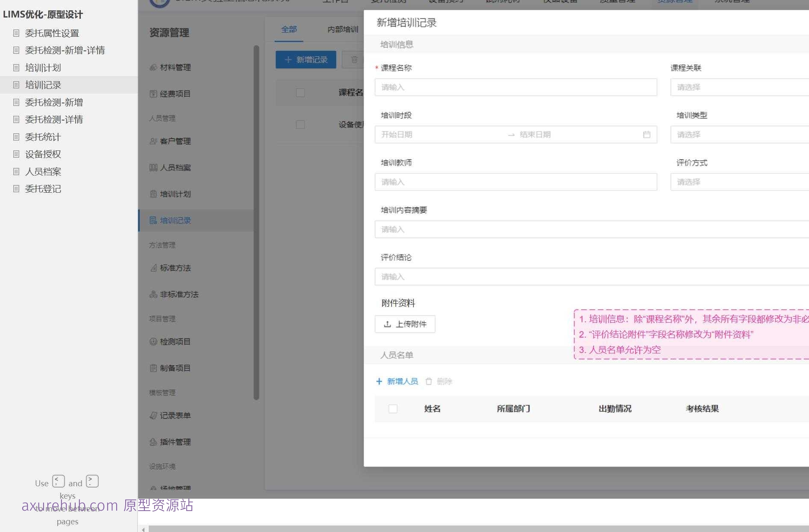Select 培训记录 page in left tree
Viewport: 809px width, 532px height.
click(x=43, y=85)
